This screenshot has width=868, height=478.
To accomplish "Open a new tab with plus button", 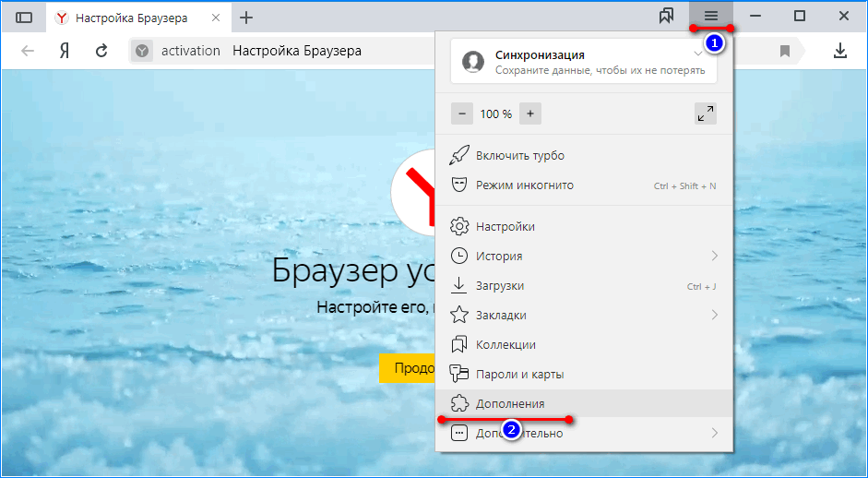I will pyautogui.click(x=246, y=18).
